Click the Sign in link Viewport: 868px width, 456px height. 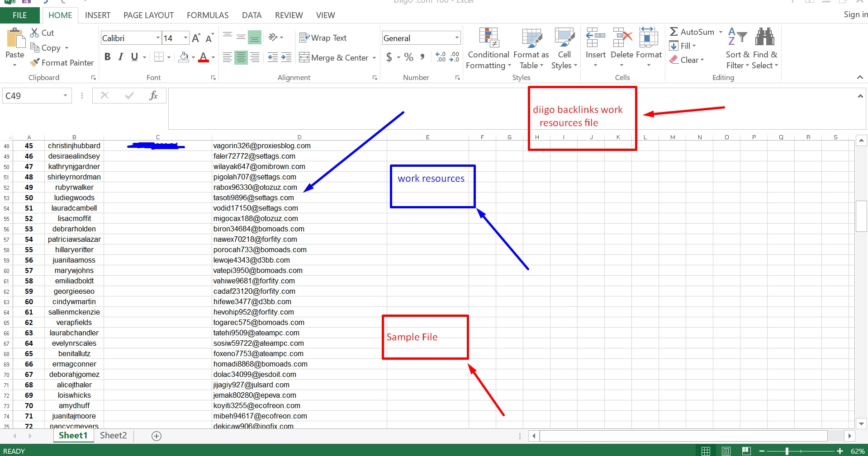click(855, 14)
